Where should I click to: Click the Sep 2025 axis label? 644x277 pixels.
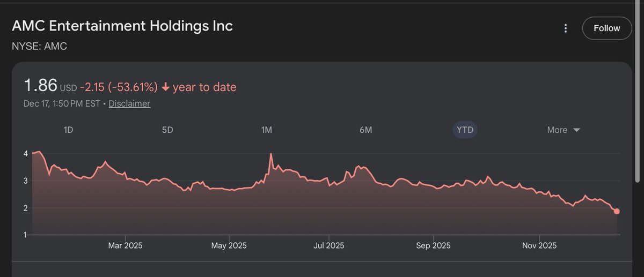433,245
